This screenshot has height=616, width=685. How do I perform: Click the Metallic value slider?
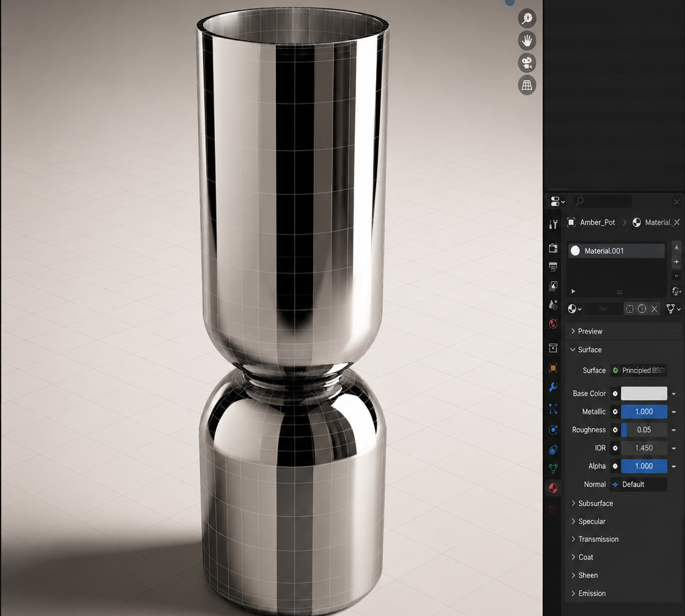644,411
